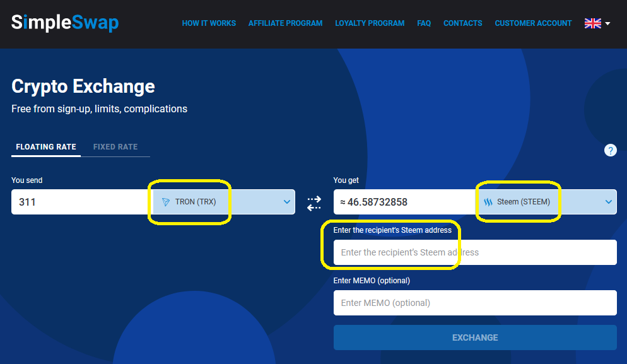Click the You get amount field
627x364 pixels.
click(405, 202)
